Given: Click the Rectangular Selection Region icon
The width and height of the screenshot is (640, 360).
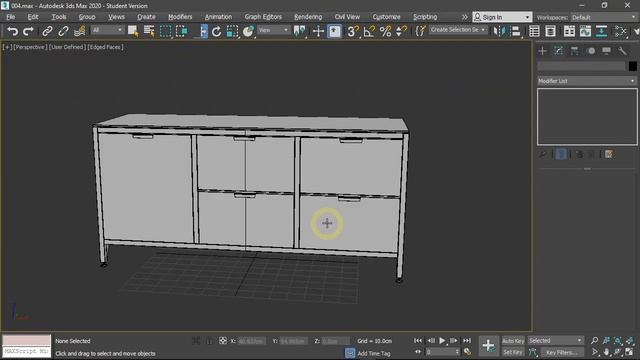Looking at the screenshot, I should point(165,31).
